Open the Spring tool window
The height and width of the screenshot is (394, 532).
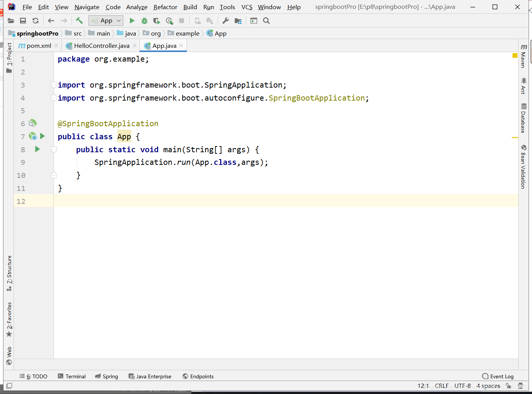107,376
